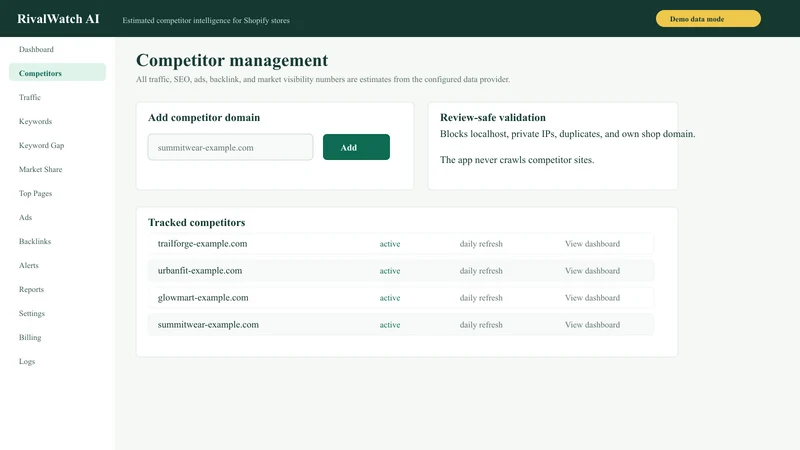Go to Backlinks page
800x450 pixels.
click(35, 241)
